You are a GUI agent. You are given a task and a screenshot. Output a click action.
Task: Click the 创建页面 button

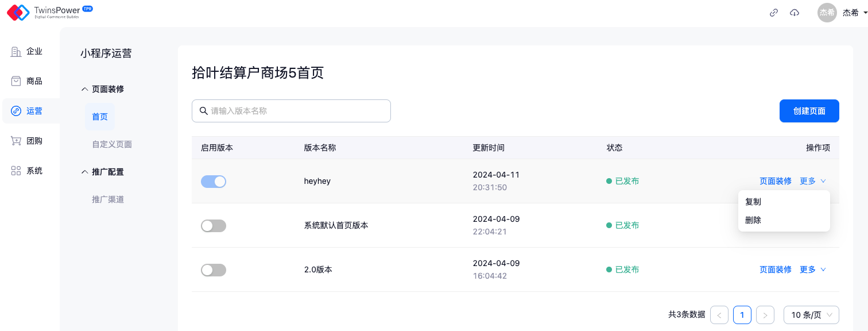coord(809,111)
